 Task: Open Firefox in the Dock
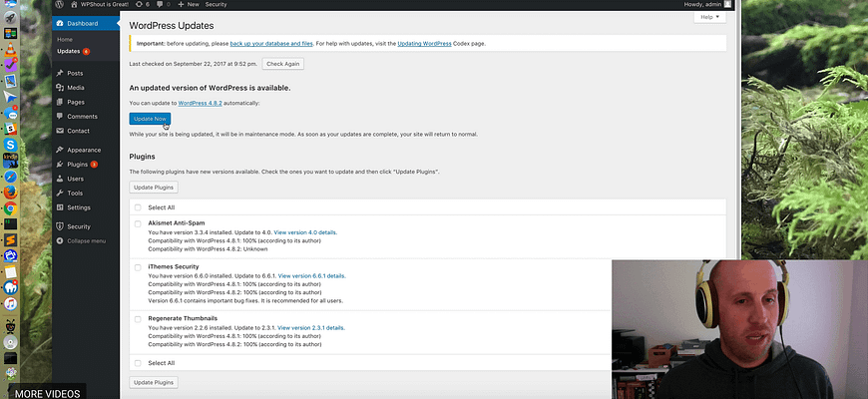[x=11, y=193]
